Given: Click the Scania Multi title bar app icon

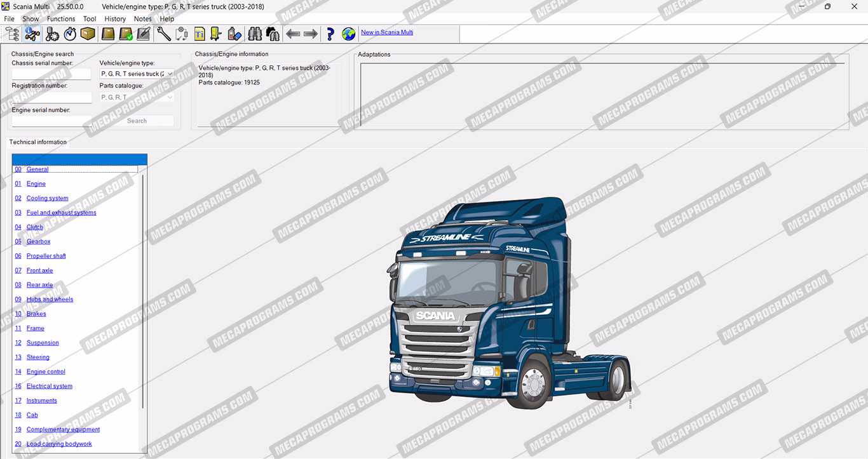Looking at the screenshot, I should 6,6.
